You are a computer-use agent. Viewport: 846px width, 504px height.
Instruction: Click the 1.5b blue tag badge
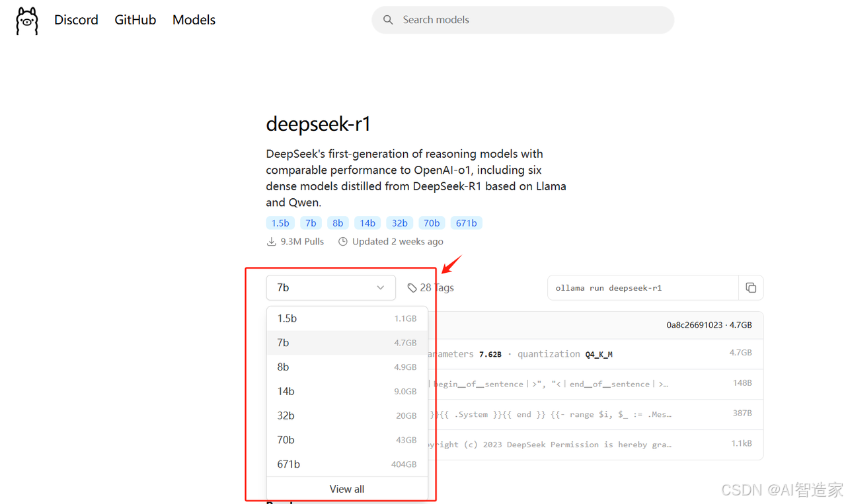point(280,223)
